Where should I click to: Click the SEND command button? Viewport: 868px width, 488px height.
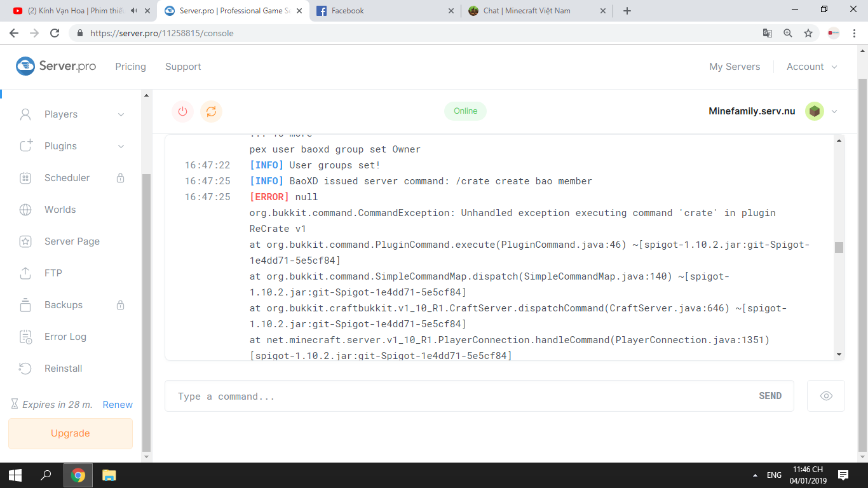point(770,396)
